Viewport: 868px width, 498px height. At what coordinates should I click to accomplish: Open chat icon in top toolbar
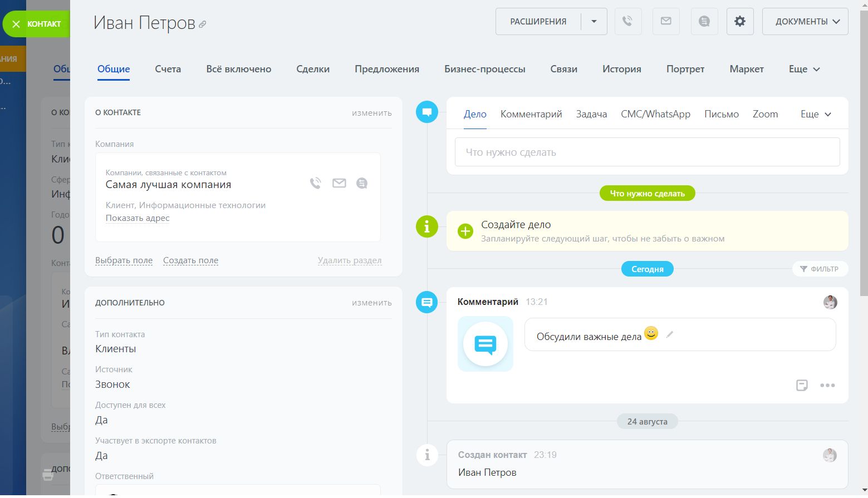click(704, 21)
